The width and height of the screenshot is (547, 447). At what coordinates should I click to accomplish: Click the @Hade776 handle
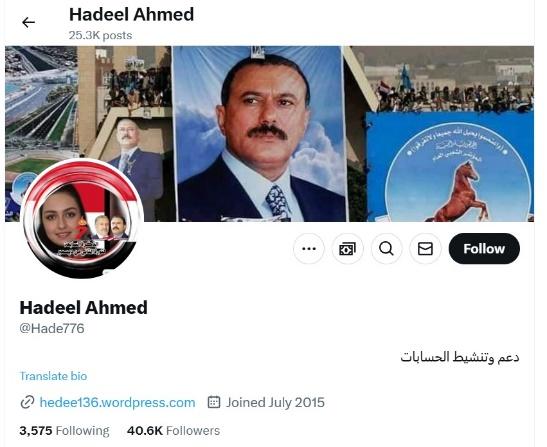tap(52, 328)
